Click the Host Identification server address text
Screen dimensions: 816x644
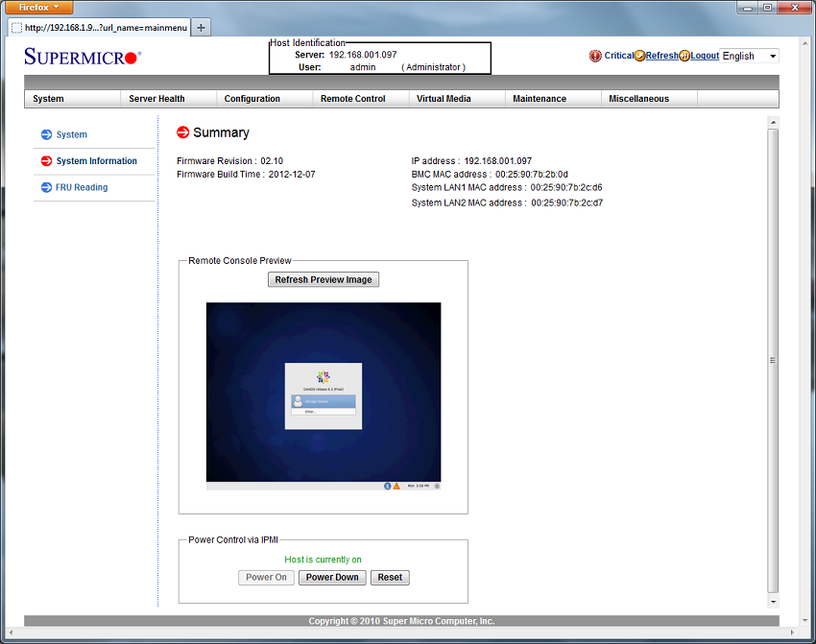[363, 55]
